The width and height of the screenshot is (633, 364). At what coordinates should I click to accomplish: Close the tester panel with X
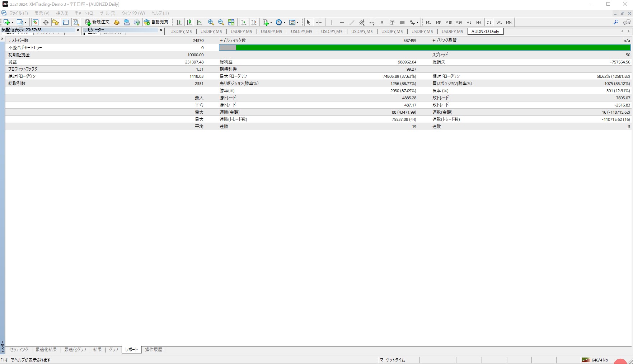click(2, 39)
